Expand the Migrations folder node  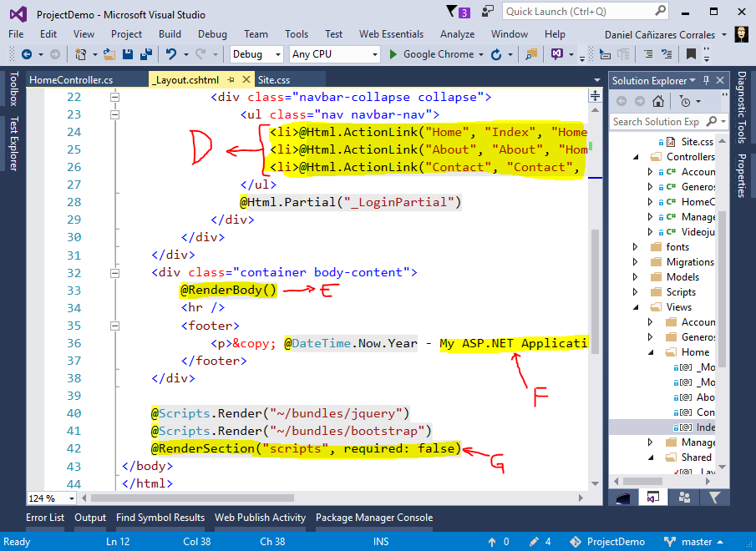click(x=636, y=262)
